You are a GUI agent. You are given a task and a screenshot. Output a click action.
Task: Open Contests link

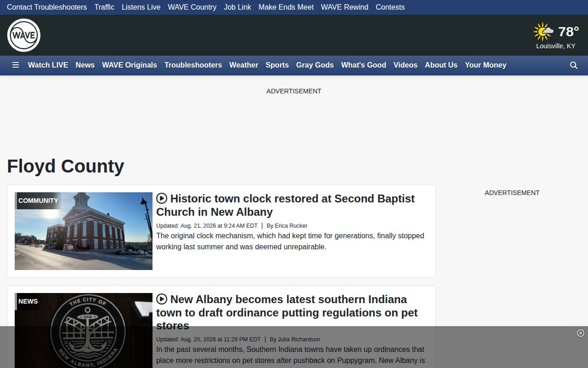[390, 7]
